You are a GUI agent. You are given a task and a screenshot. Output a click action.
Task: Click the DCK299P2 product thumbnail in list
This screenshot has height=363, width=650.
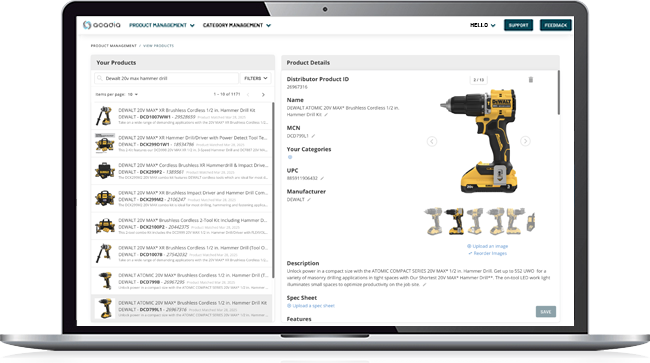(104, 171)
